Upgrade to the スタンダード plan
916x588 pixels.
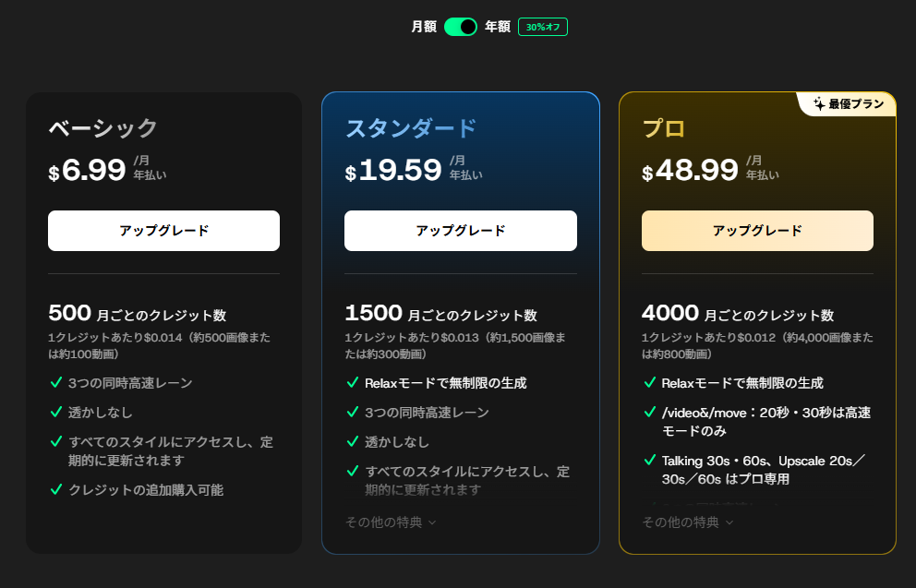[x=461, y=231]
